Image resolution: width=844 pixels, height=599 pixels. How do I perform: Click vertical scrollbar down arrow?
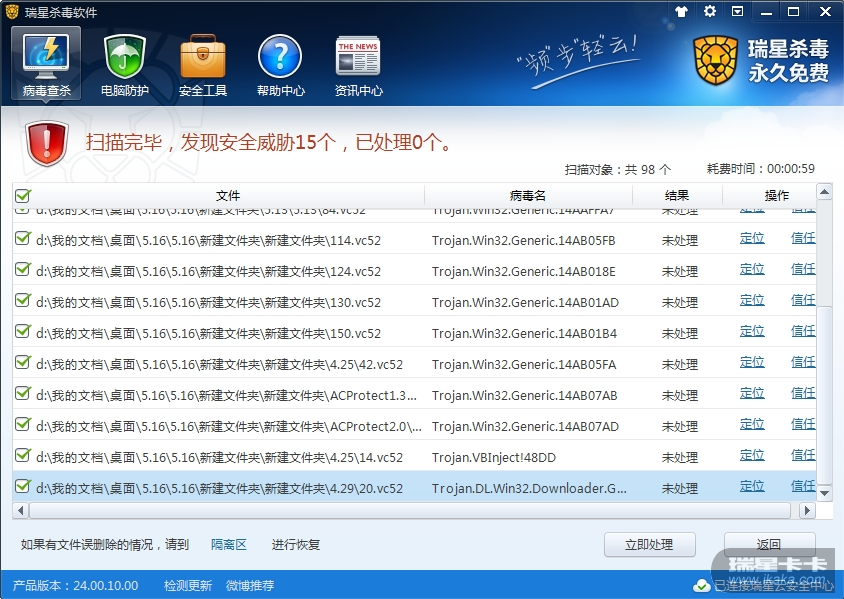point(824,493)
